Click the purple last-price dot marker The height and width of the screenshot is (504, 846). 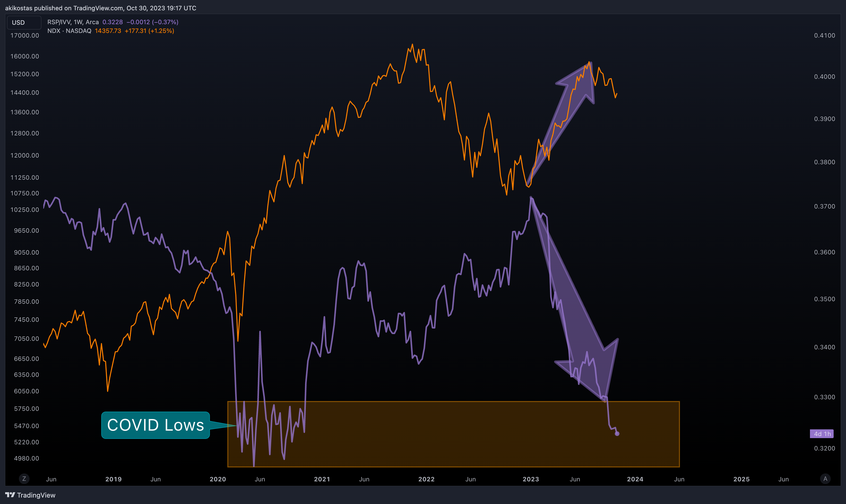tap(617, 434)
